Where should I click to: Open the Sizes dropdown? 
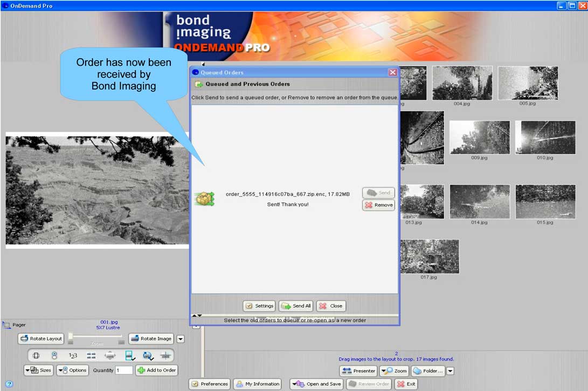38,370
